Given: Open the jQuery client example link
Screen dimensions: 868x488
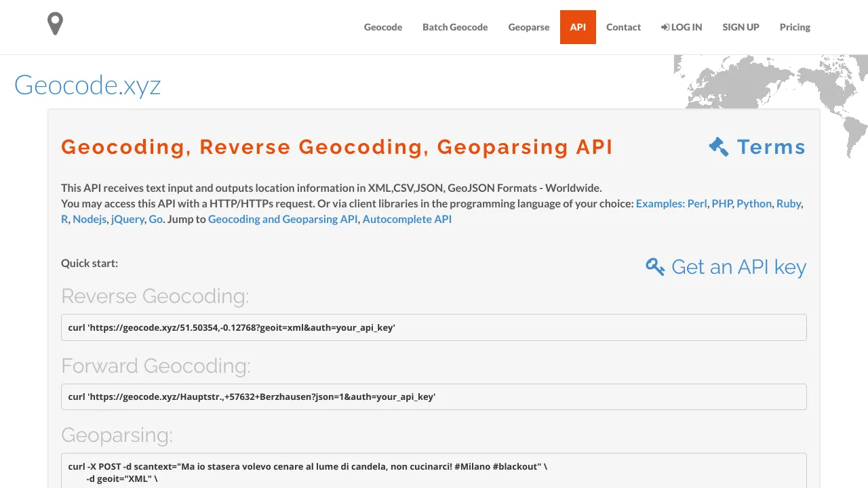Looking at the screenshot, I should (x=127, y=219).
